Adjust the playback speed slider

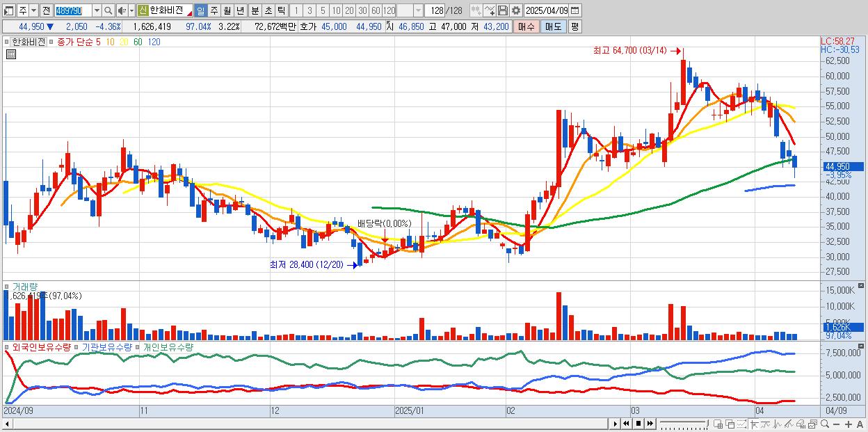[684, 424]
